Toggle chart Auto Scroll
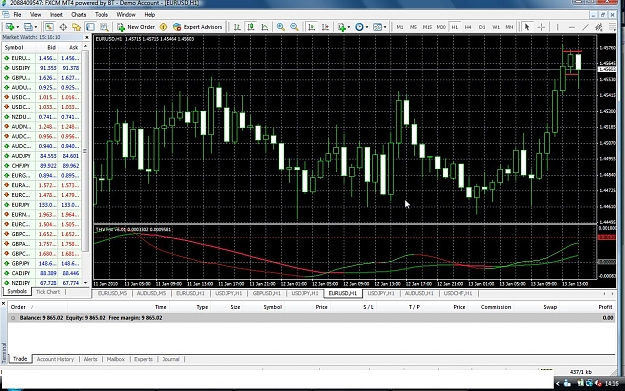This screenshot has width=625, height=391. coord(311,27)
